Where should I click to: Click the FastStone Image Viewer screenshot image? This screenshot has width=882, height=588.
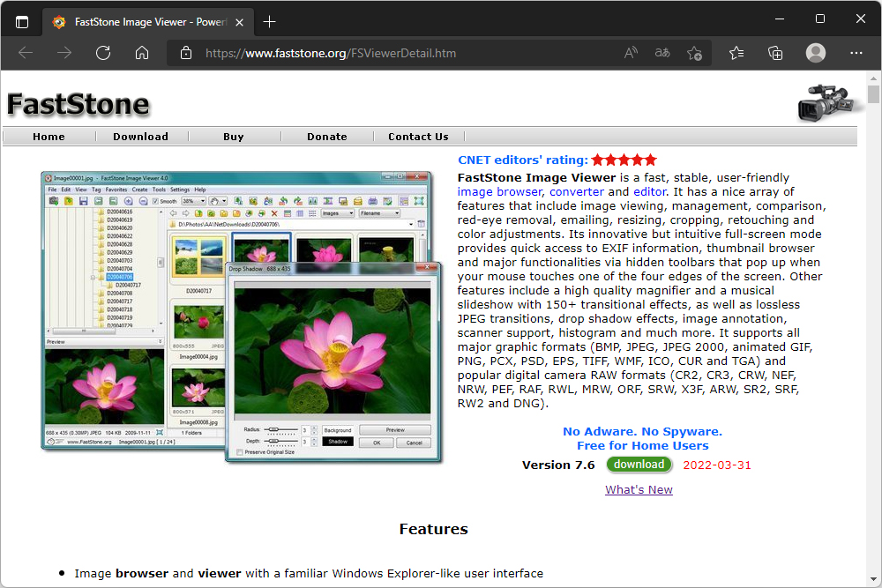point(242,316)
